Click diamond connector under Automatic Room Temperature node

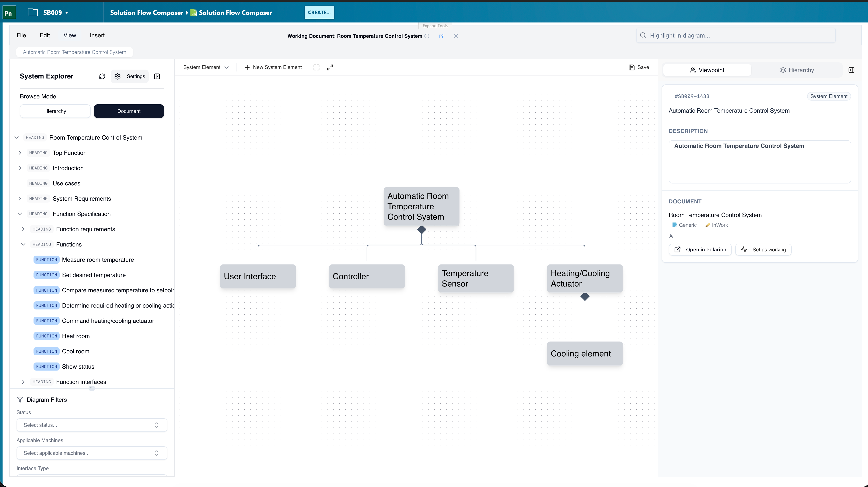coord(421,230)
